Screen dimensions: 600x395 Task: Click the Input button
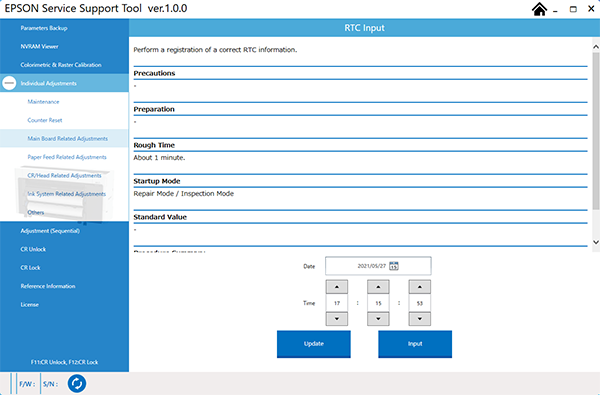pos(415,344)
